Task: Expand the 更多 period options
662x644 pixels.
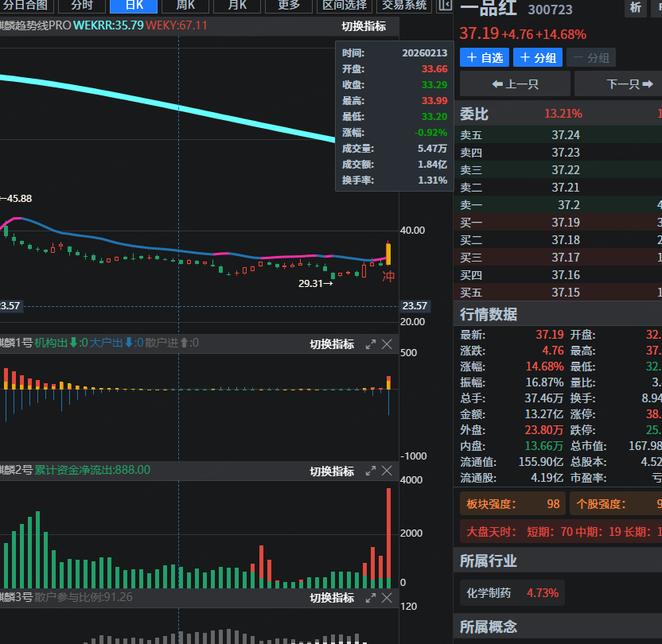Action: (x=289, y=6)
